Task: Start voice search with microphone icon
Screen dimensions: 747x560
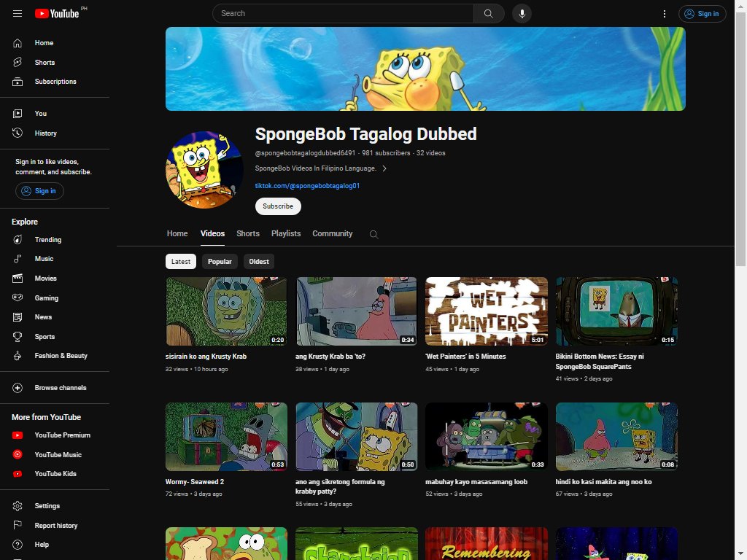Action: pos(522,13)
